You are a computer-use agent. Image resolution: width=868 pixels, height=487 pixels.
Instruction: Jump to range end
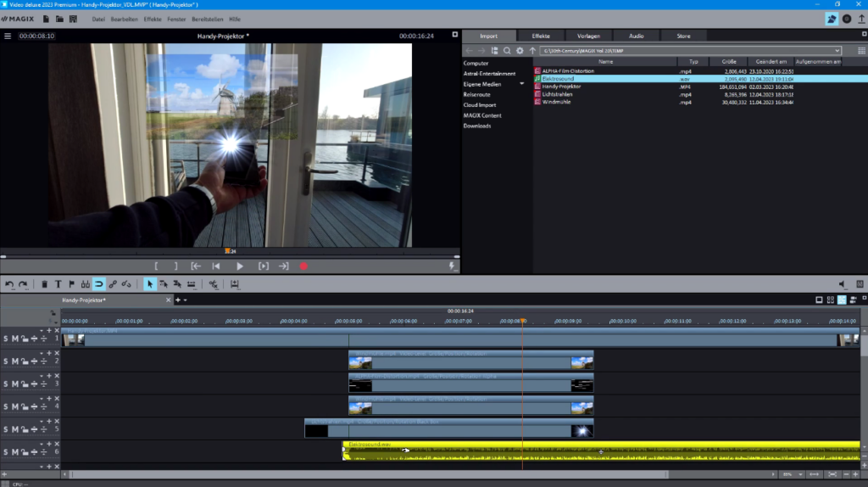click(x=283, y=266)
